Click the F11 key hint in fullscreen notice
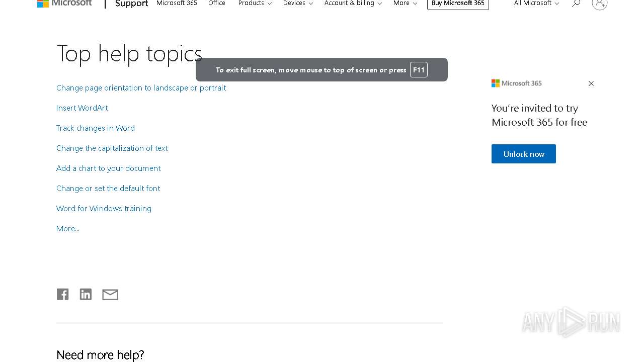 tap(419, 69)
